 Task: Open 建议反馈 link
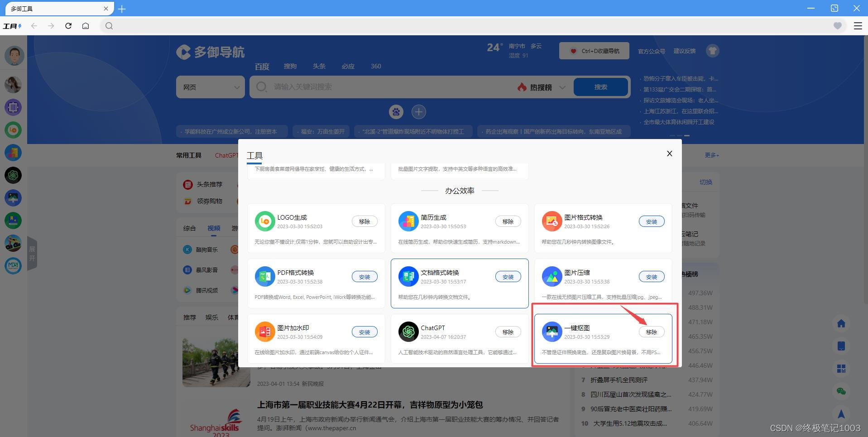(x=685, y=51)
